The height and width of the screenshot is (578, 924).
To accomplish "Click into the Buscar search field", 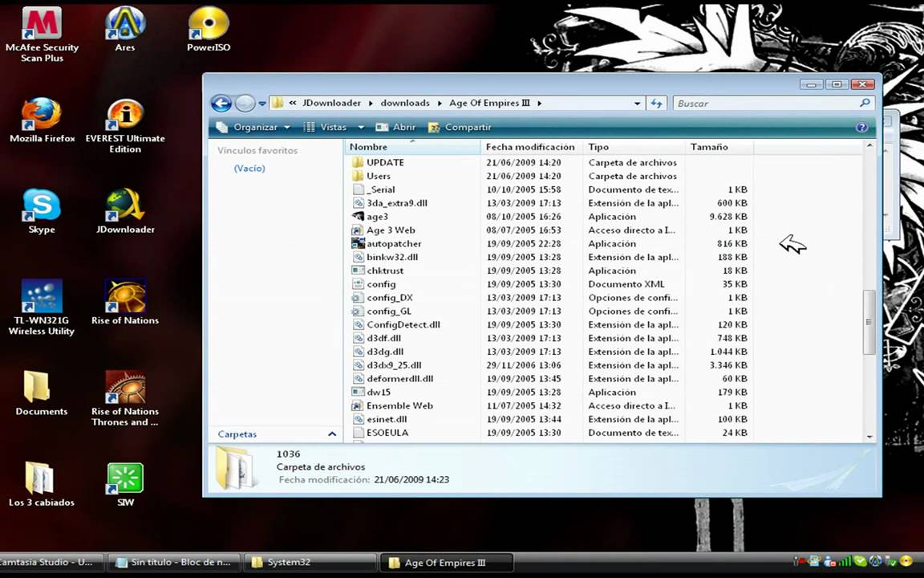I will tap(766, 104).
